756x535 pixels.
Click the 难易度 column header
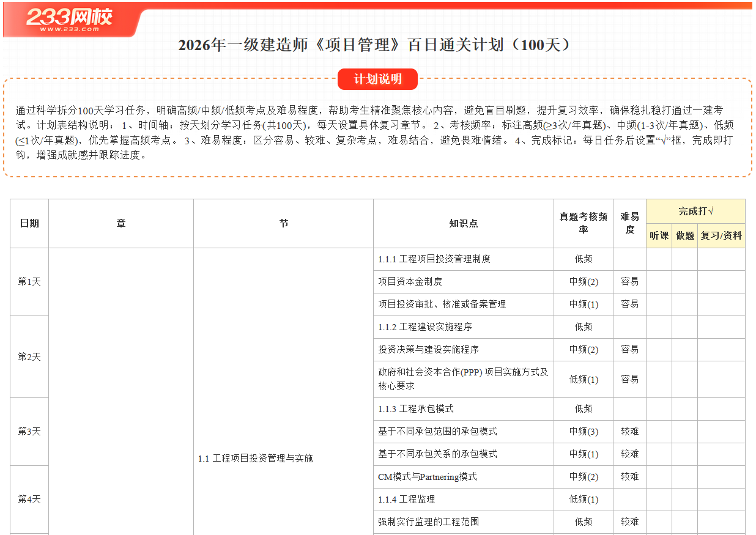point(629,223)
